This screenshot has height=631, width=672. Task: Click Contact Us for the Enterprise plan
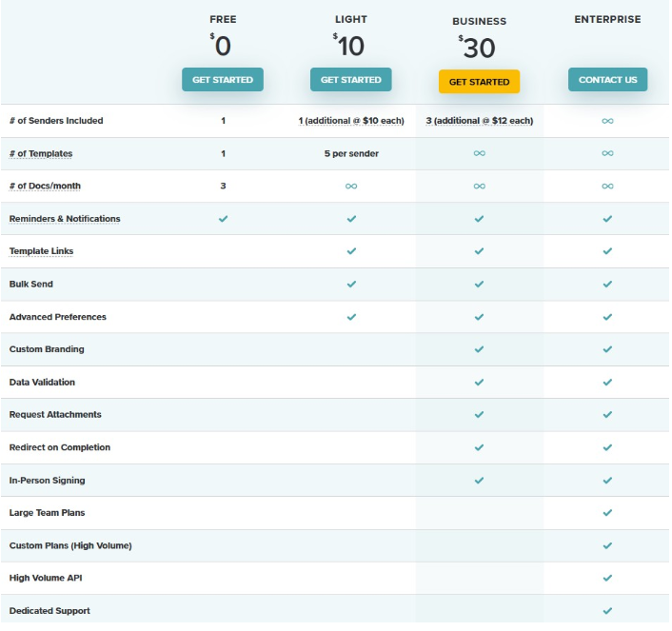[x=607, y=80]
